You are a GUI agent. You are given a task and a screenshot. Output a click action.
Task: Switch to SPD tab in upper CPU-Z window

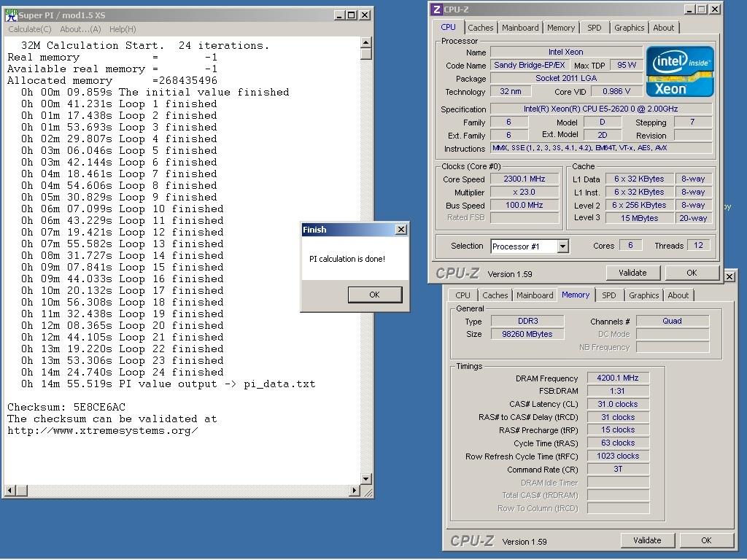(x=594, y=28)
